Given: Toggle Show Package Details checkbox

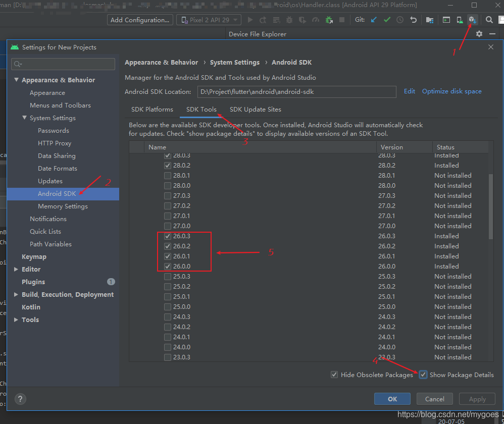Looking at the screenshot, I should pos(423,375).
